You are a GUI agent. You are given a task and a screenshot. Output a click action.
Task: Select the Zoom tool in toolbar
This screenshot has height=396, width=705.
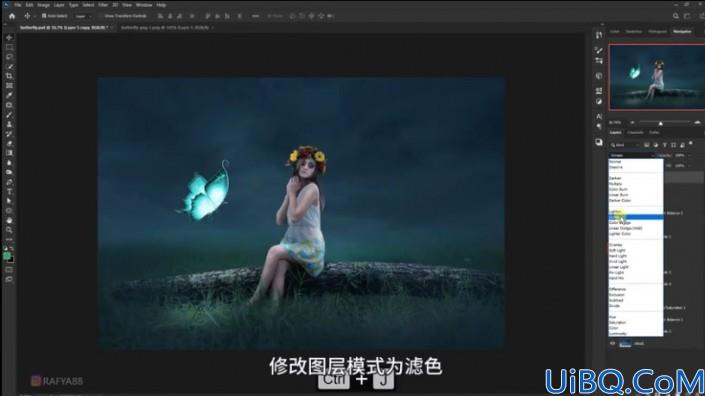[x=9, y=230]
